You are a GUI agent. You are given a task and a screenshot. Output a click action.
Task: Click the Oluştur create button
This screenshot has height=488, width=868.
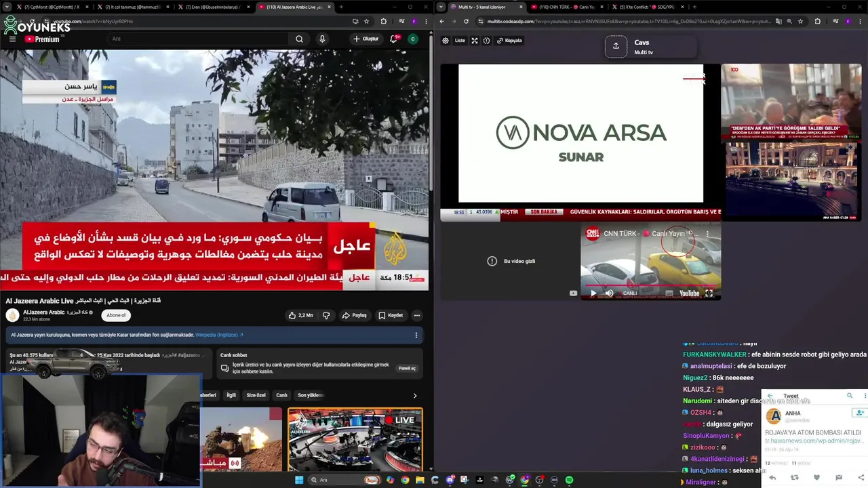click(x=366, y=39)
